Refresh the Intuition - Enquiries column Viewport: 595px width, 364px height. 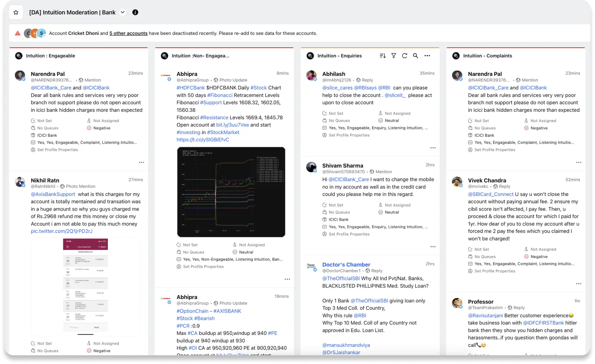coord(404,56)
